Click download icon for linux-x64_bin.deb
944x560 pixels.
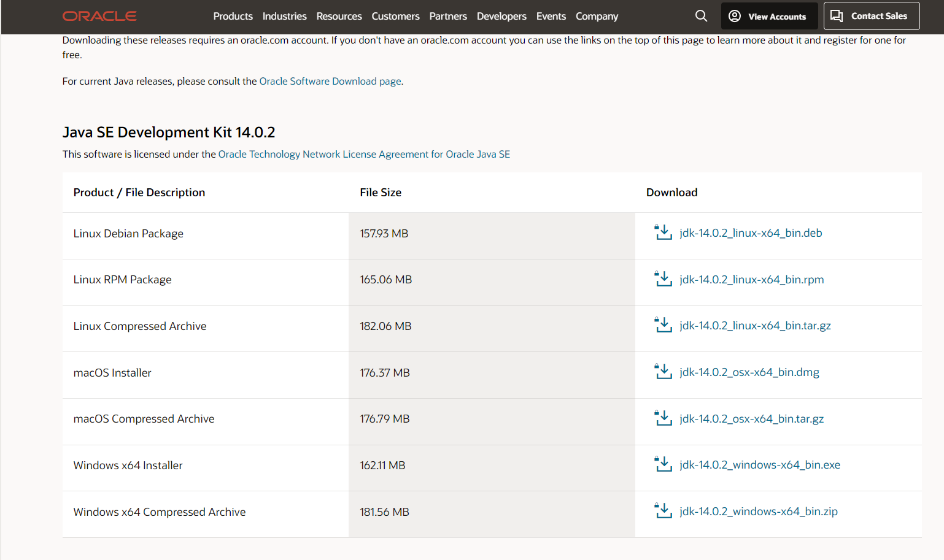pos(664,232)
